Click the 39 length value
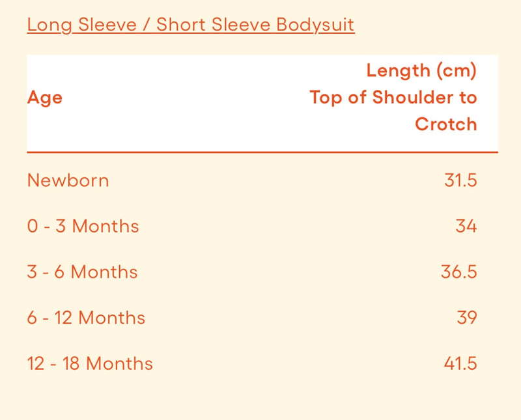 click(466, 318)
